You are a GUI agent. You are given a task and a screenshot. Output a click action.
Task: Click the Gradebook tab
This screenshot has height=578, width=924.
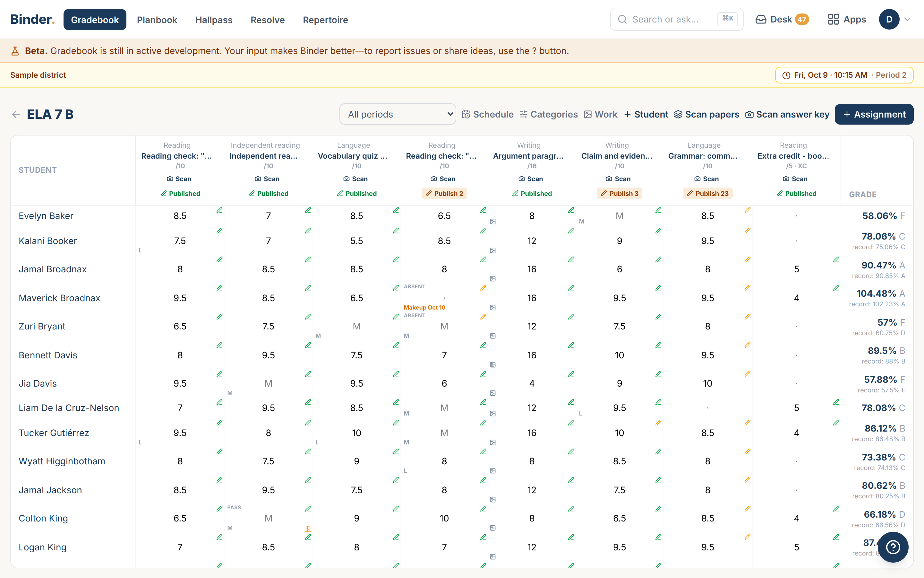95,20
